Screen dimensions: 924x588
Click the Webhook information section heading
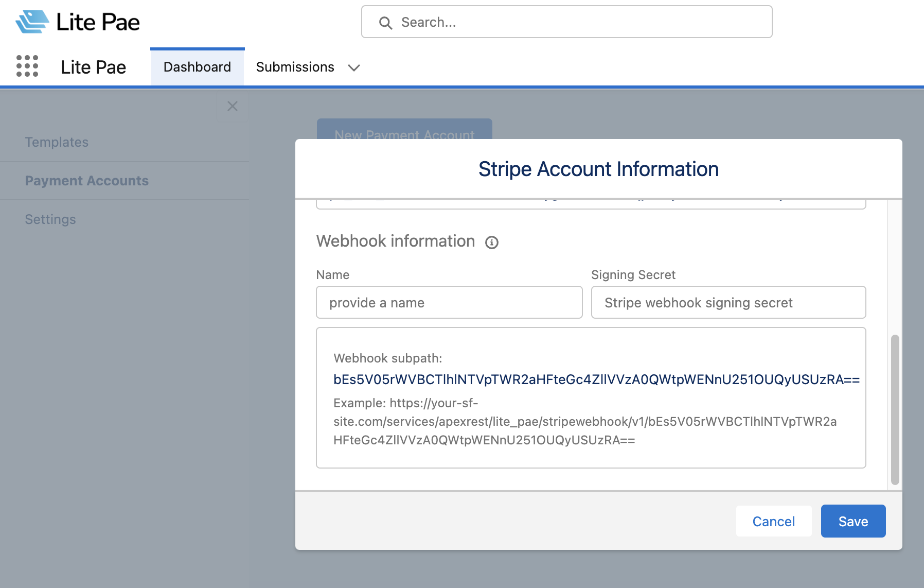(396, 241)
